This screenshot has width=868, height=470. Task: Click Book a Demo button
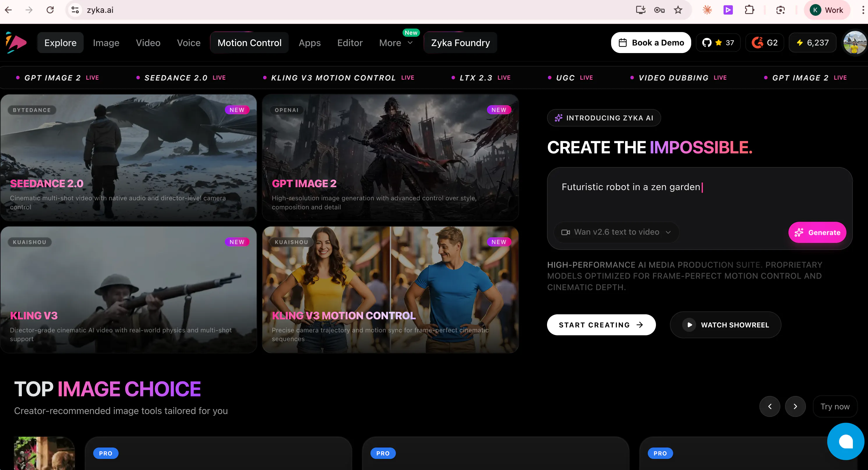pyautogui.click(x=651, y=43)
